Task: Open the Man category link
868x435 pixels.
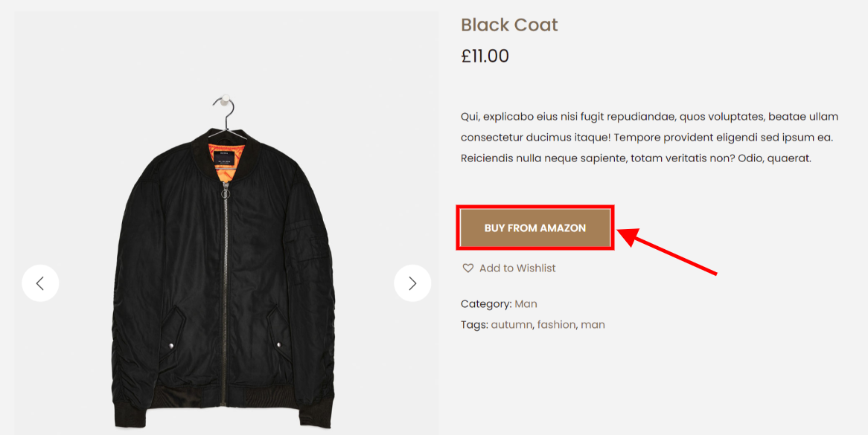Action: (526, 304)
